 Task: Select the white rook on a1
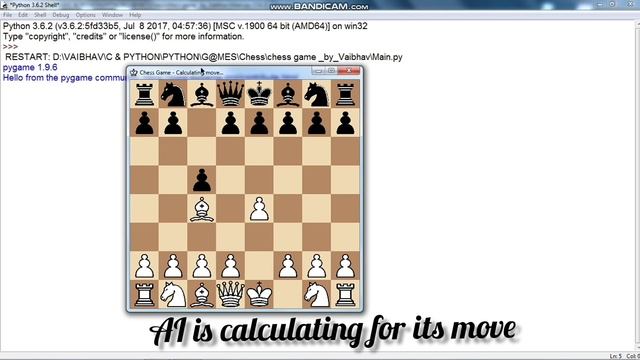pos(144,295)
